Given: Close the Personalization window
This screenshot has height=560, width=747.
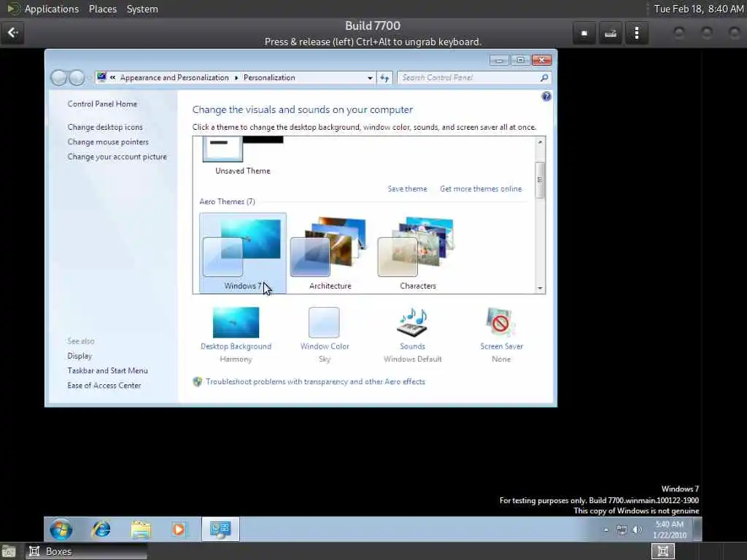Looking at the screenshot, I should click(x=542, y=60).
